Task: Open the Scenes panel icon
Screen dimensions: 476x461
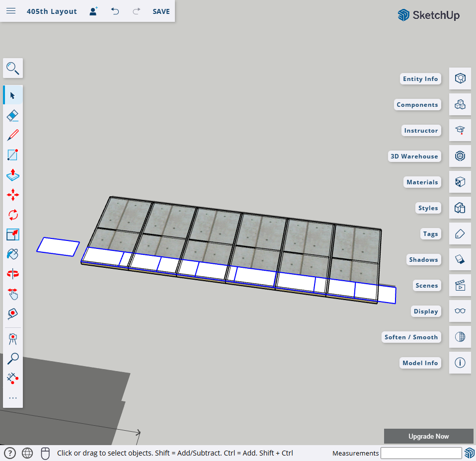Action: tap(460, 285)
